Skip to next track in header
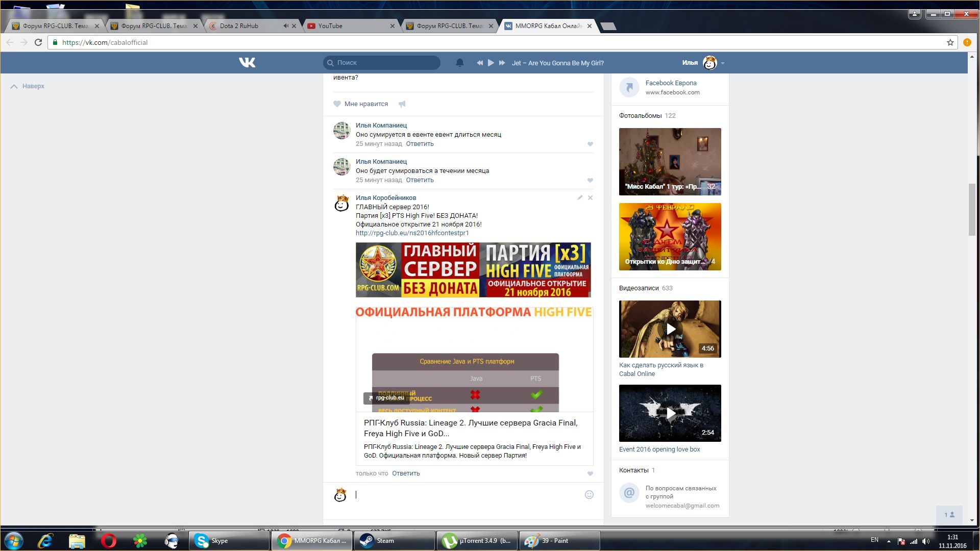Viewport: 980px width, 551px height. (x=502, y=63)
